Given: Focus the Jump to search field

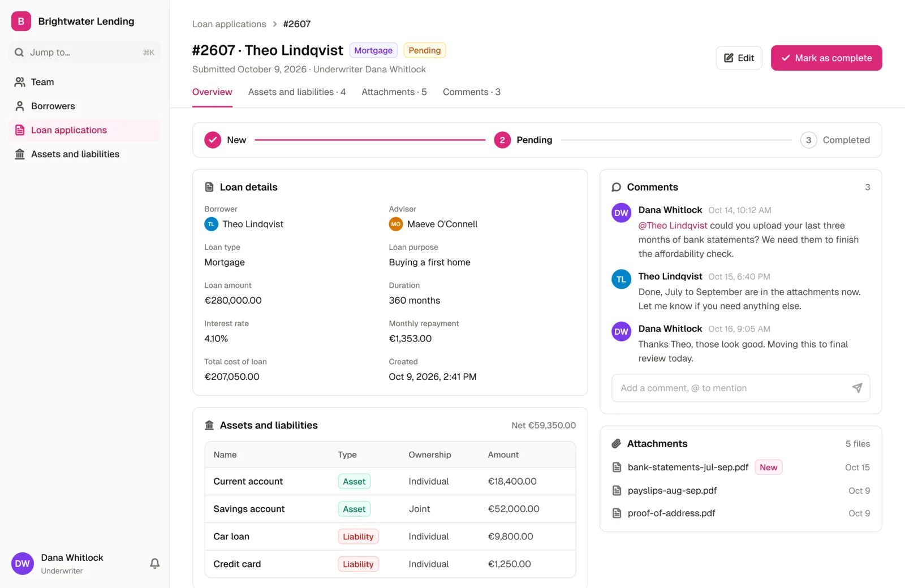Looking at the screenshot, I should click(85, 53).
